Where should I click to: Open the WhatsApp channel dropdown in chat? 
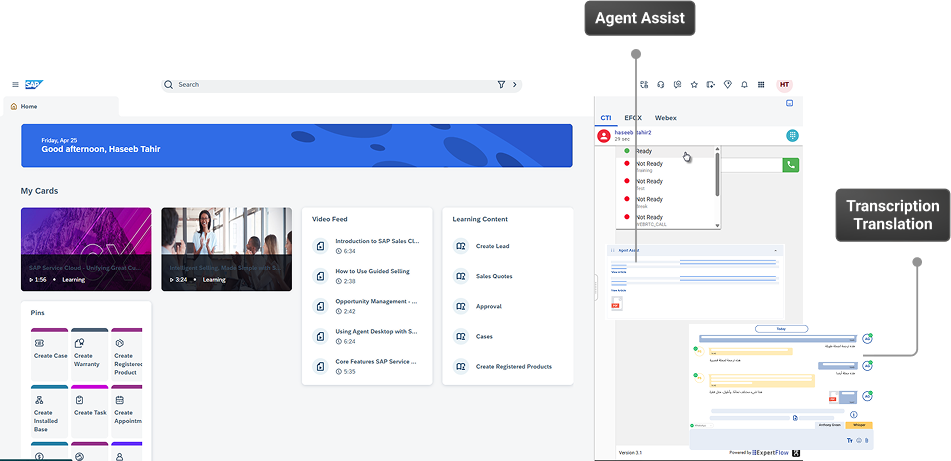pyautogui.click(x=701, y=426)
